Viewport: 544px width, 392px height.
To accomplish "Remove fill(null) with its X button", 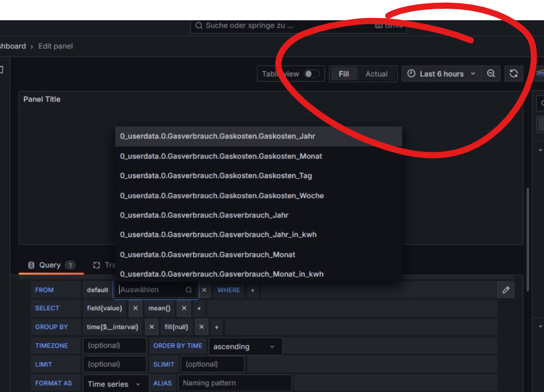I will pyautogui.click(x=201, y=327).
